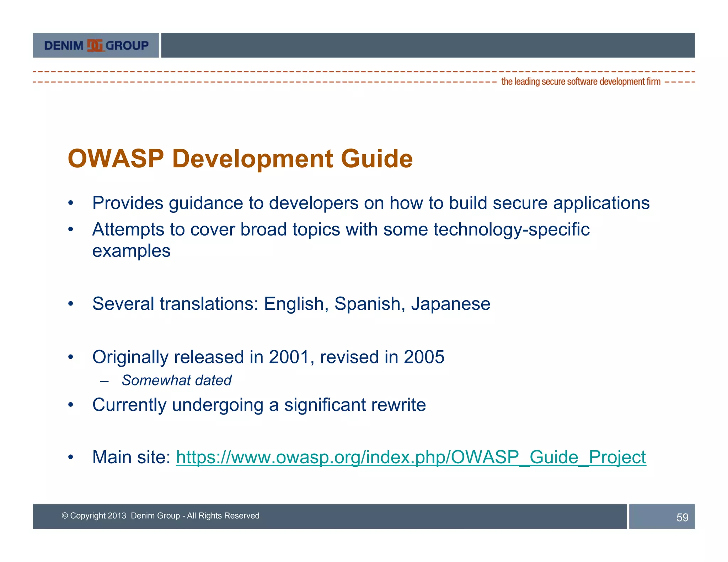The image size is (728, 562).
Task: Click the Main site label
Action: point(132,457)
